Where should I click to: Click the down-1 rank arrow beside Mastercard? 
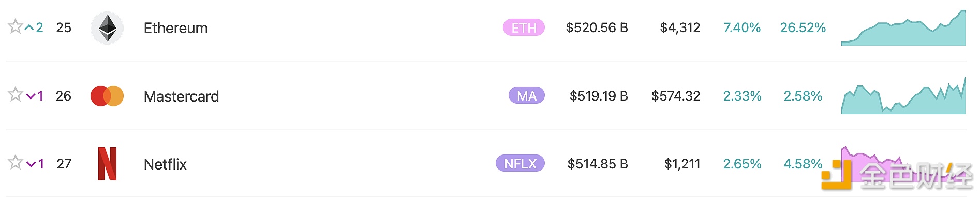click(x=35, y=96)
